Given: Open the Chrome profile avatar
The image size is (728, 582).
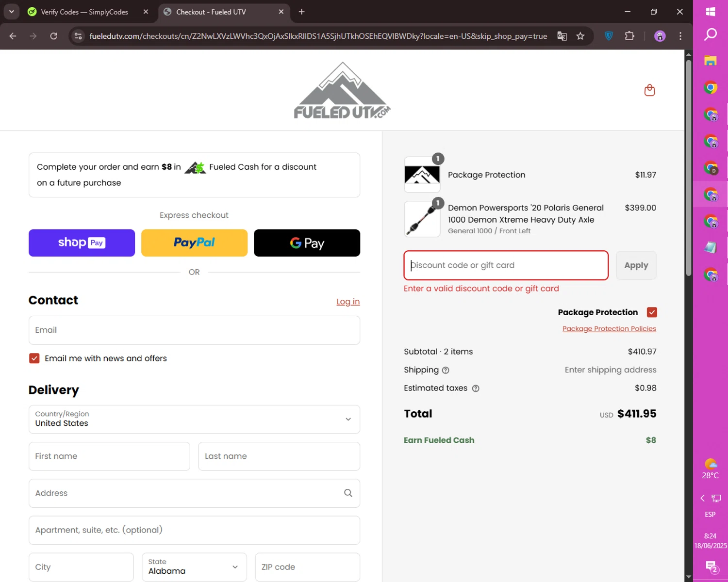Looking at the screenshot, I should [x=660, y=36].
